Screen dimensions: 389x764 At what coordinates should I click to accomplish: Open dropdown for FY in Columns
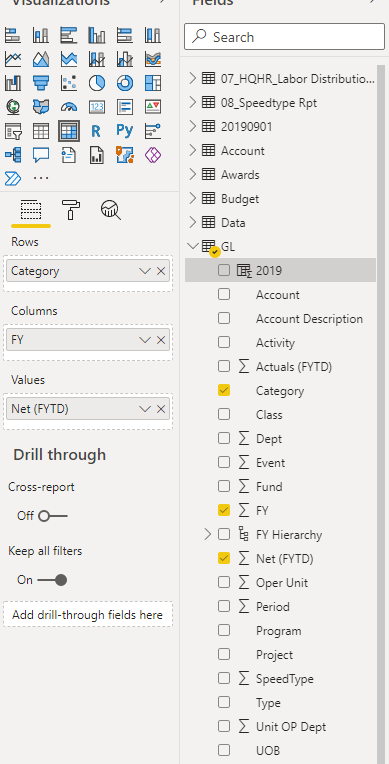pos(145,340)
